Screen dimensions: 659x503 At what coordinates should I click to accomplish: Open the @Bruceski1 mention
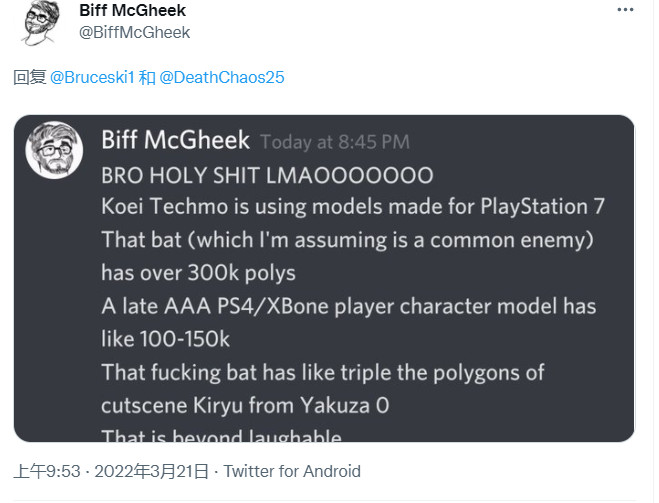pyautogui.click(x=93, y=77)
